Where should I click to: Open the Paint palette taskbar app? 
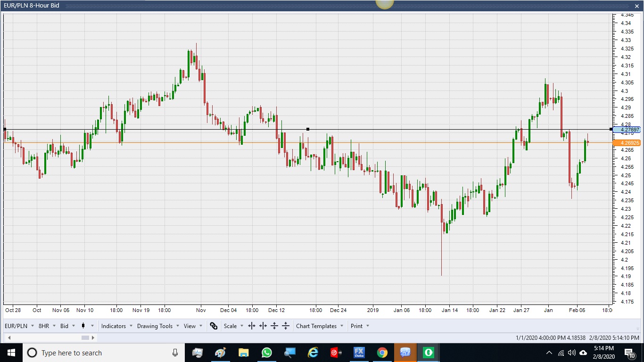coord(220,353)
